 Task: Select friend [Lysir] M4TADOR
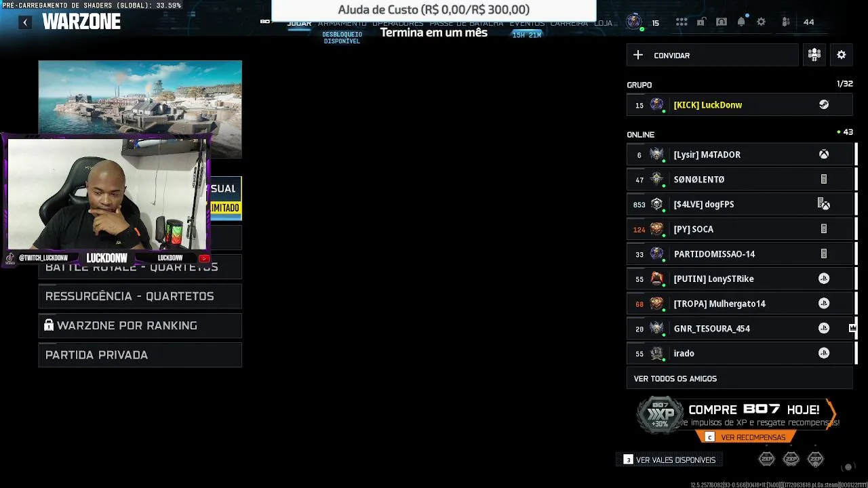pos(740,155)
